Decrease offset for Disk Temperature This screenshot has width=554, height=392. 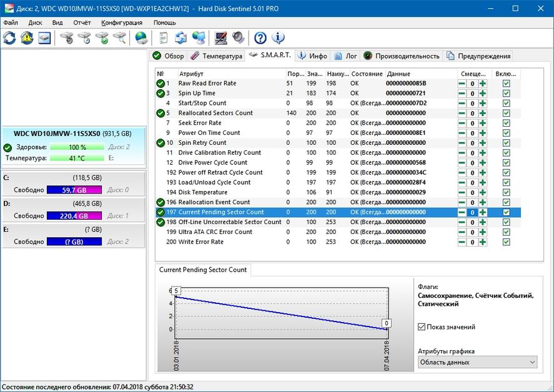click(x=462, y=192)
